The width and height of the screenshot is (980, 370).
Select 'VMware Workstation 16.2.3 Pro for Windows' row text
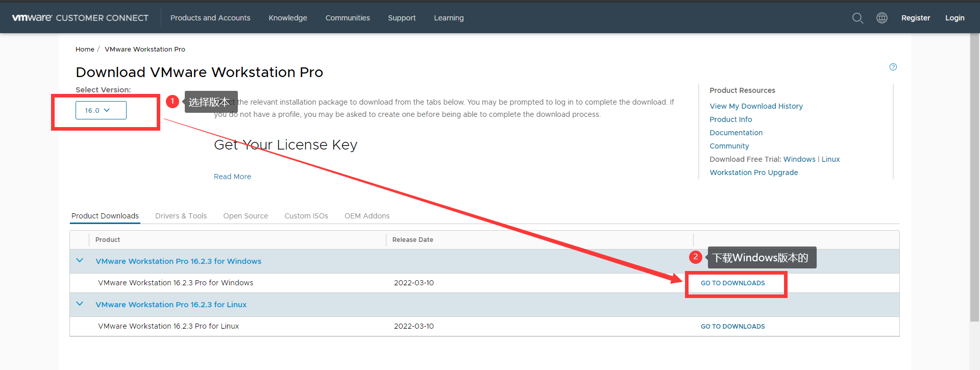pyautogui.click(x=176, y=283)
